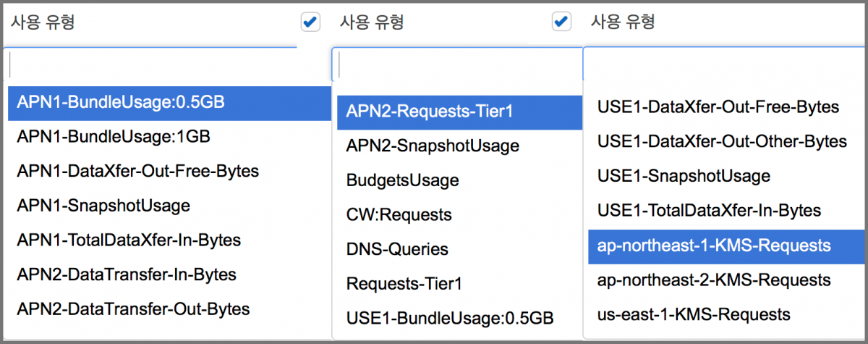The height and width of the screenshot is (344, 868).
Task: Choose APN2-Requests-Tier1 in middle list
Action: pyautogui.click(x=429, y=112)
